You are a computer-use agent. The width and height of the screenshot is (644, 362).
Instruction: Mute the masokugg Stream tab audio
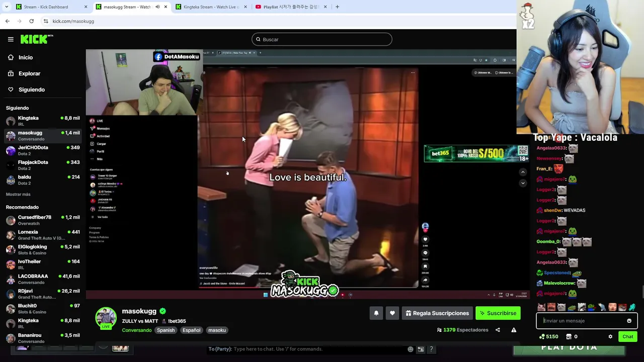point(157,7)
